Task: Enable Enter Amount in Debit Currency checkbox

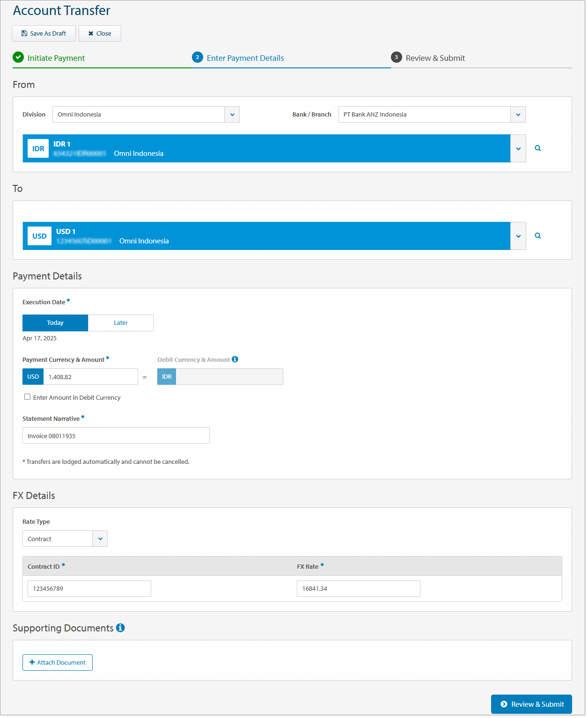Action: pos(28,397)
